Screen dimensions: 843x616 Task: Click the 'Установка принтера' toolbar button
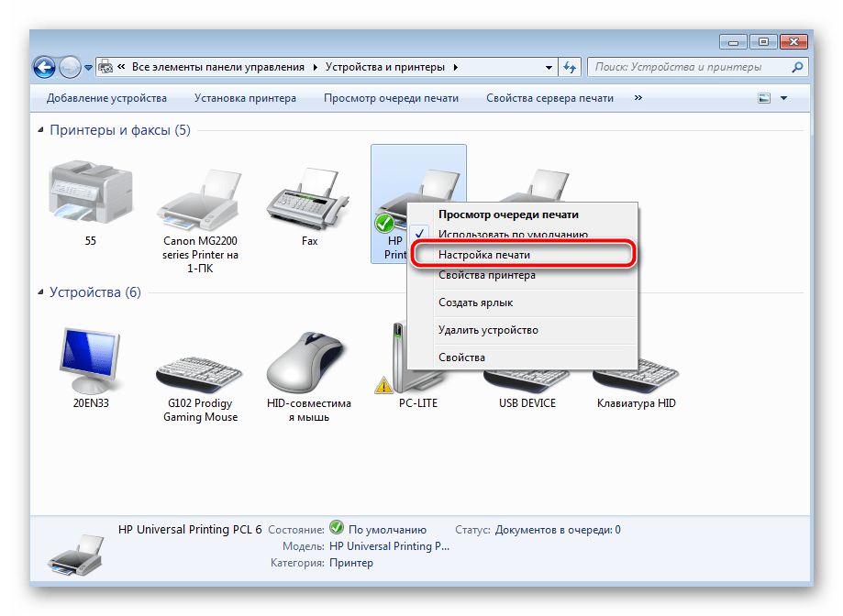pos(245,98)
